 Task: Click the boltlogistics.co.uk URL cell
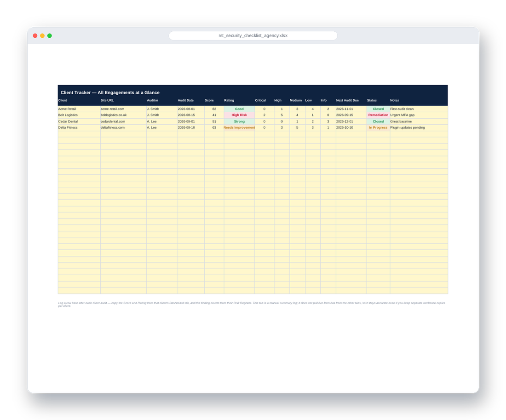(124, 115)
